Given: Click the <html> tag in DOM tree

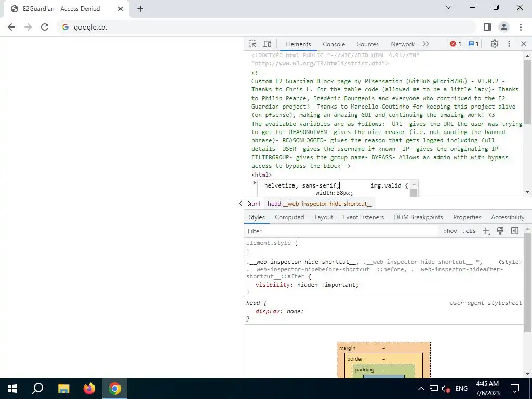Looking at the screenshot, I should pyautogui.click(x=262, y=175).
